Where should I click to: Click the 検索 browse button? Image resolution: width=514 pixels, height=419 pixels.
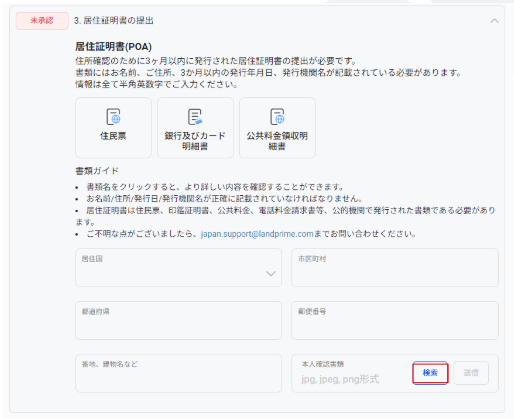(x=430, y=373)
